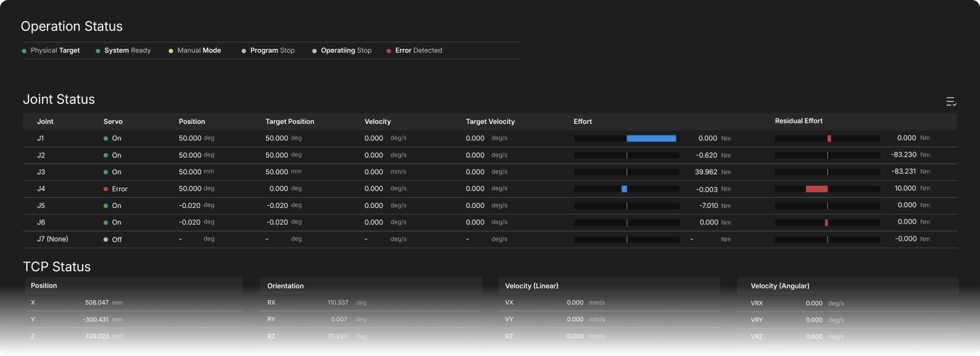Click the TCP Status heading
This screenshot has height=356, width=980.
point(57,267)
